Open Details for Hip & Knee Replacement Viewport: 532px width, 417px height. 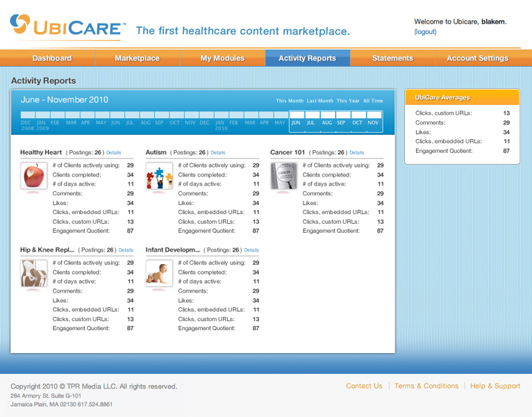pos(126,250)
